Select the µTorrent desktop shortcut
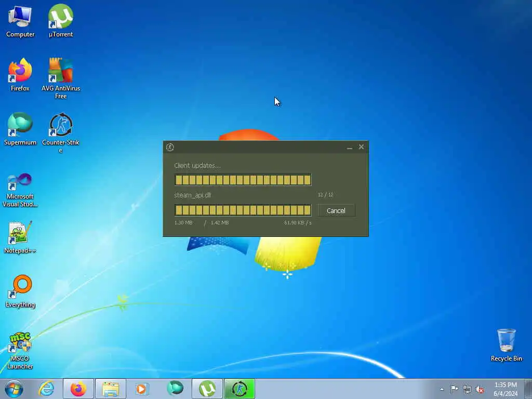This screenshot has width=532, height=399. pyautogui.click(x=61, y=21)
